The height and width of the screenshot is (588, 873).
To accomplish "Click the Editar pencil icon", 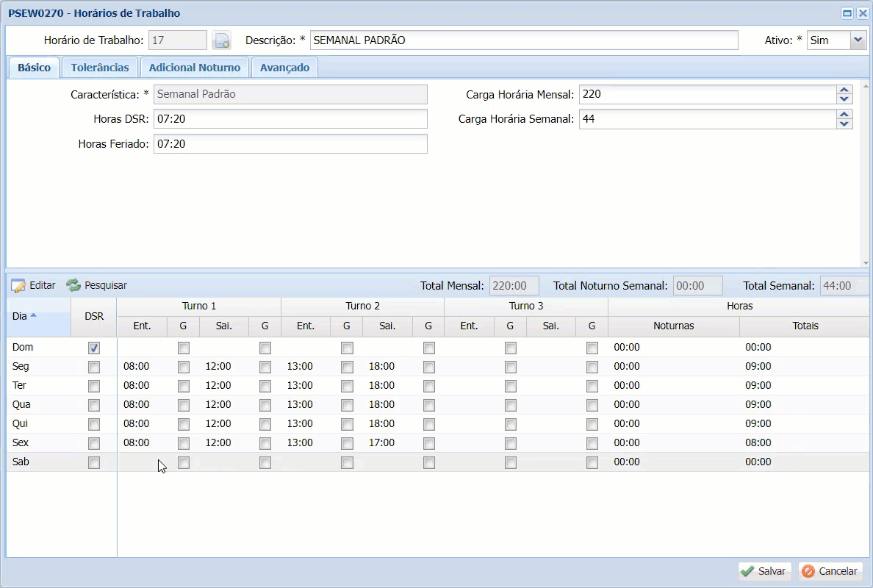I will click(x=18, y=286).
